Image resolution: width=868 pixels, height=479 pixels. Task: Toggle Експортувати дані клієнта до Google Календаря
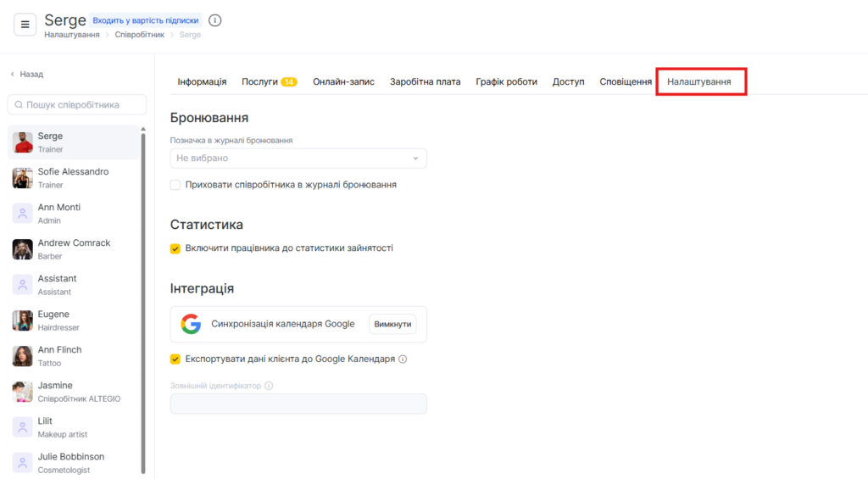coord(175,359)
